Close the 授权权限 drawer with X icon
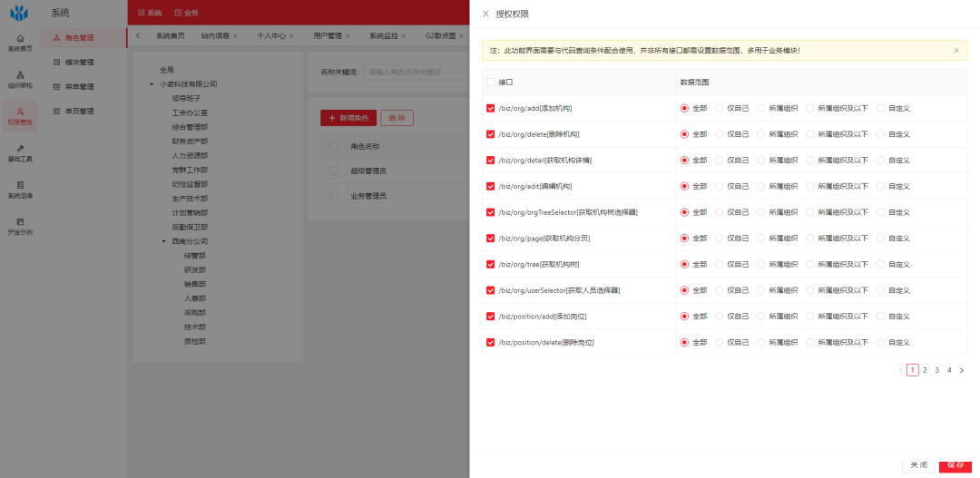The width and height of the screenshot is (980, 478). 485,14
